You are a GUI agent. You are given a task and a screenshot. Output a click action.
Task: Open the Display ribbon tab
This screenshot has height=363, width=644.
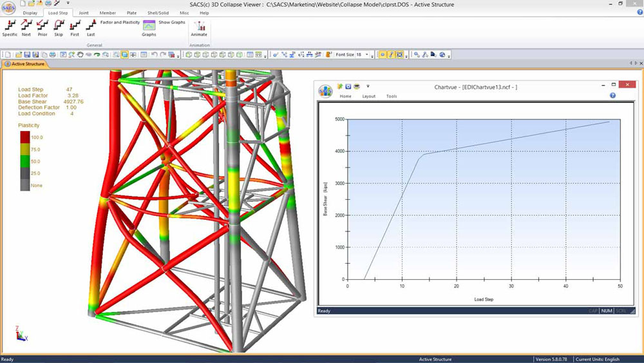pos(30,13)
